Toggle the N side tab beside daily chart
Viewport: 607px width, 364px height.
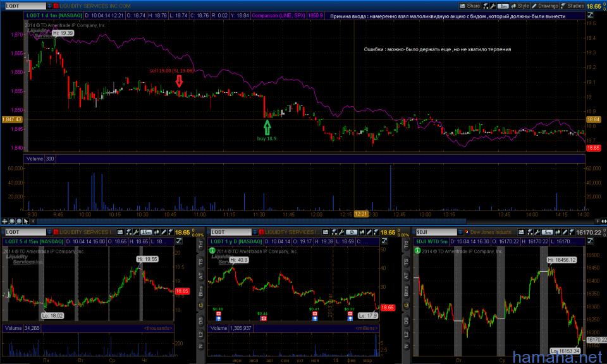[x=406, y=346]
